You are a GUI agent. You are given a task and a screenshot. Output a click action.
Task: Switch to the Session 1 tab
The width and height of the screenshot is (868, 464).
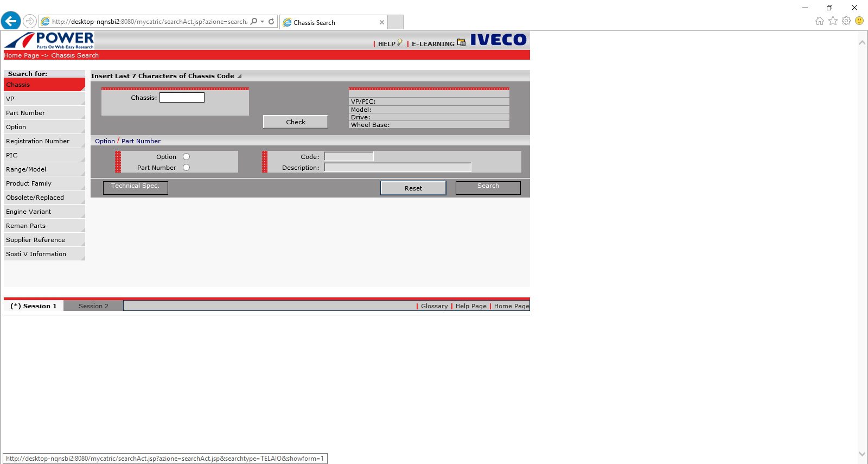click(x=34, y=306)
